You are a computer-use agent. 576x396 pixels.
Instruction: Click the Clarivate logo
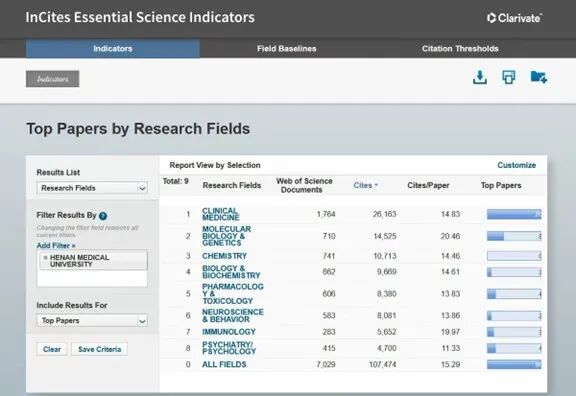pyautogui.click(x=514, y=18)
